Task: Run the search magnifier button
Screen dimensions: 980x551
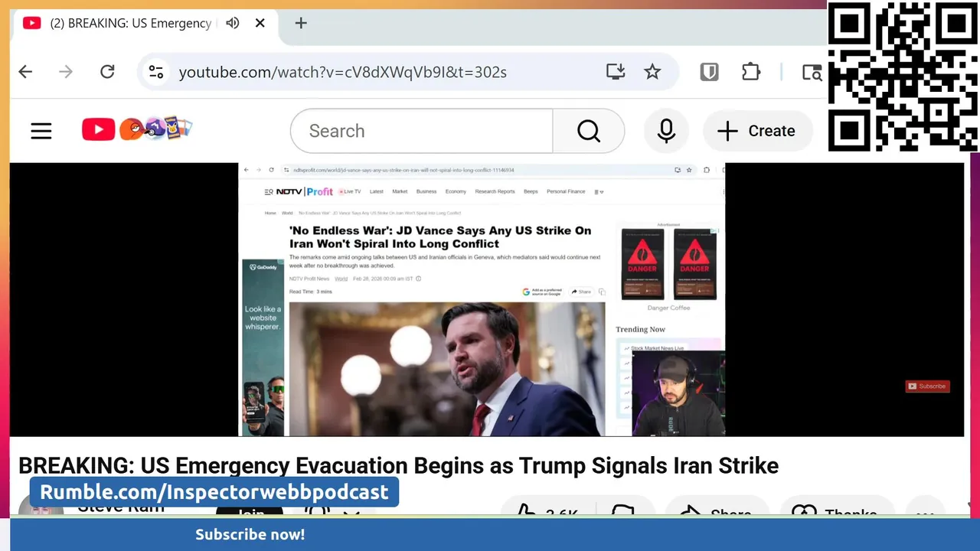Action: 588,131
